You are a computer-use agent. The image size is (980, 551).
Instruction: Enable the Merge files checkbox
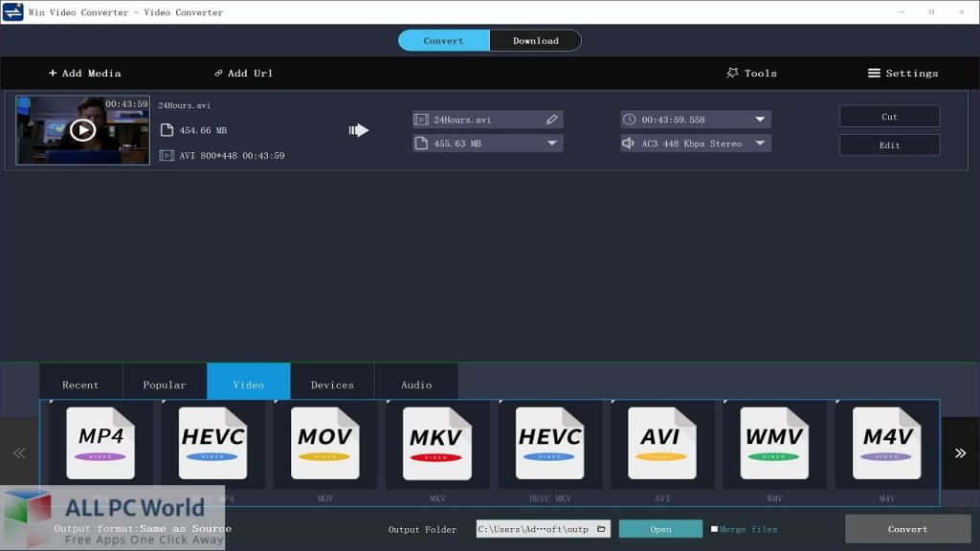coord(714,529)
